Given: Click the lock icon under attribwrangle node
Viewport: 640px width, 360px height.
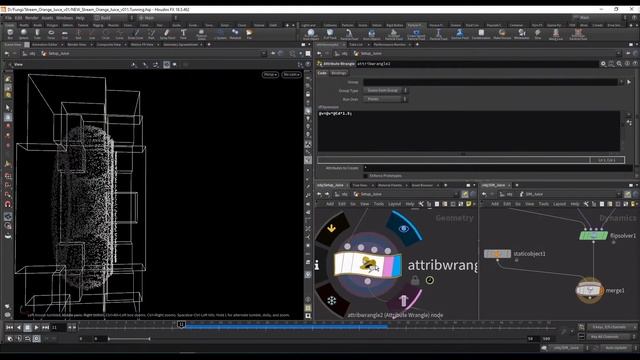Looking at the screenshot, I should tap(415, 280).
